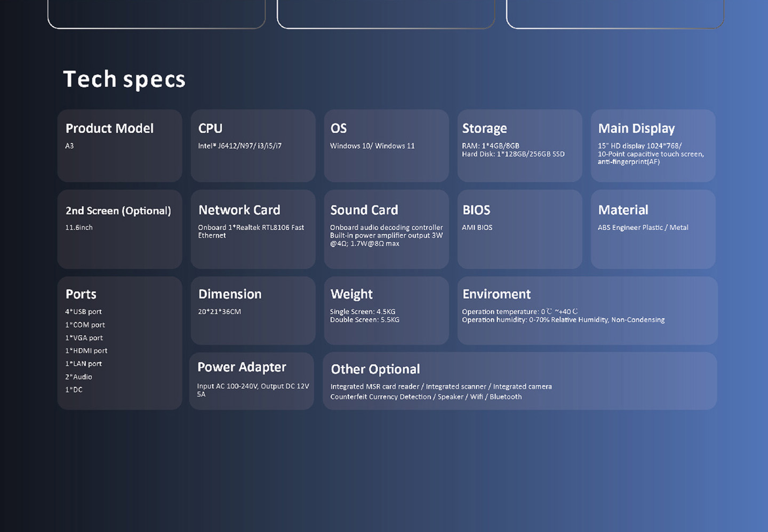Select the 1*HDMI port entry
The height and width of the screenshot is (532, 768).
tap(86, 351)
